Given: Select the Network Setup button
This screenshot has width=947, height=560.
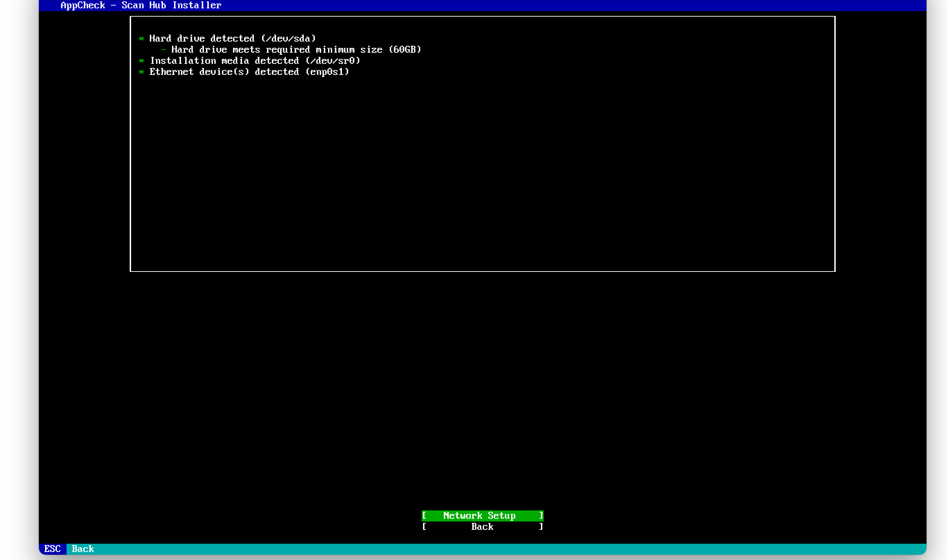Looking at the screenshot, I should 482,516.
